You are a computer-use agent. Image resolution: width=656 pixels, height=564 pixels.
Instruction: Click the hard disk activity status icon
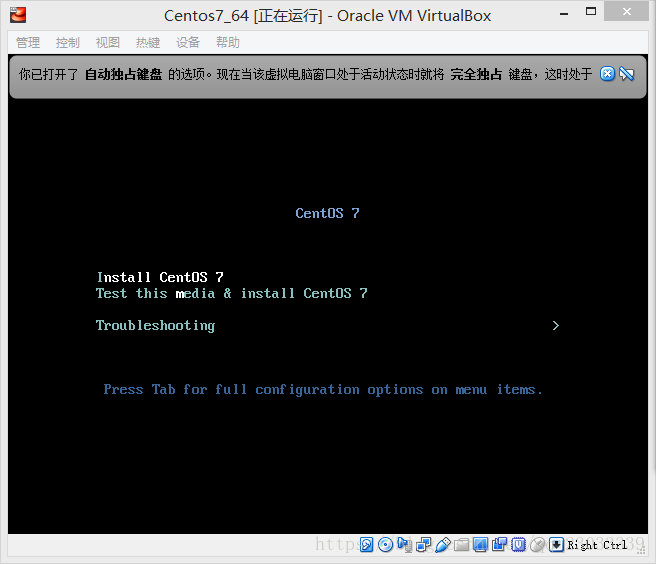click(366, 544)
